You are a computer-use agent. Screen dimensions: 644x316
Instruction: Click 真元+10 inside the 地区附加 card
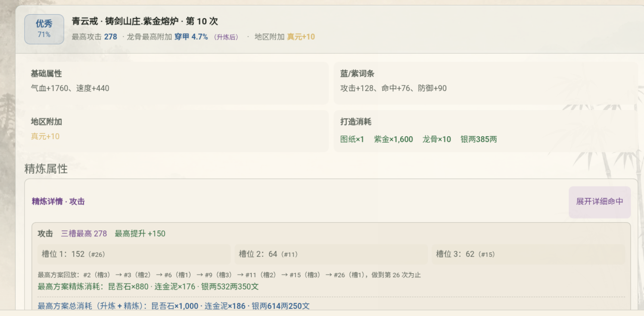click(x=45, y=137)
